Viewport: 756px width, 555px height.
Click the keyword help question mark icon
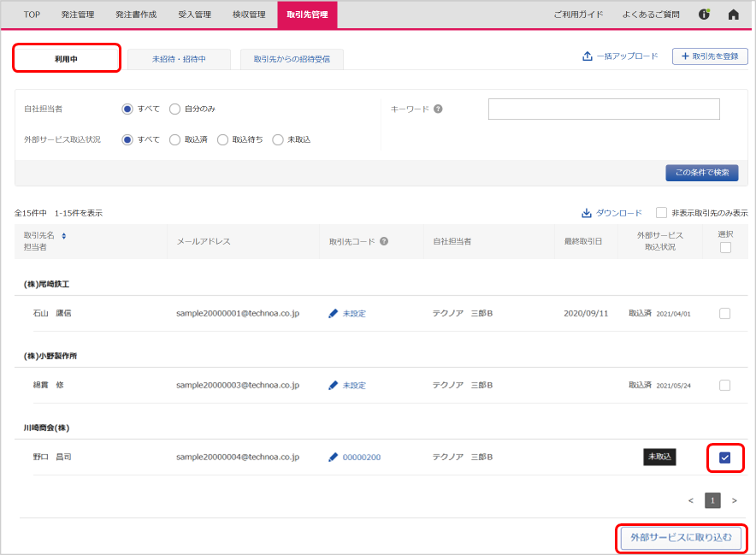pos(438,109)
